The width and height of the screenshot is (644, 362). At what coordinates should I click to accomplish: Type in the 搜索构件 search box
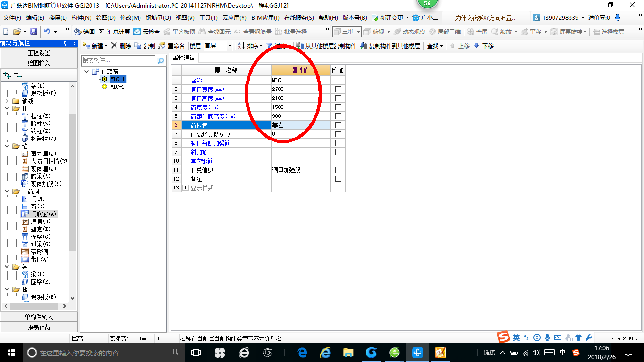[x=118, y=60]
